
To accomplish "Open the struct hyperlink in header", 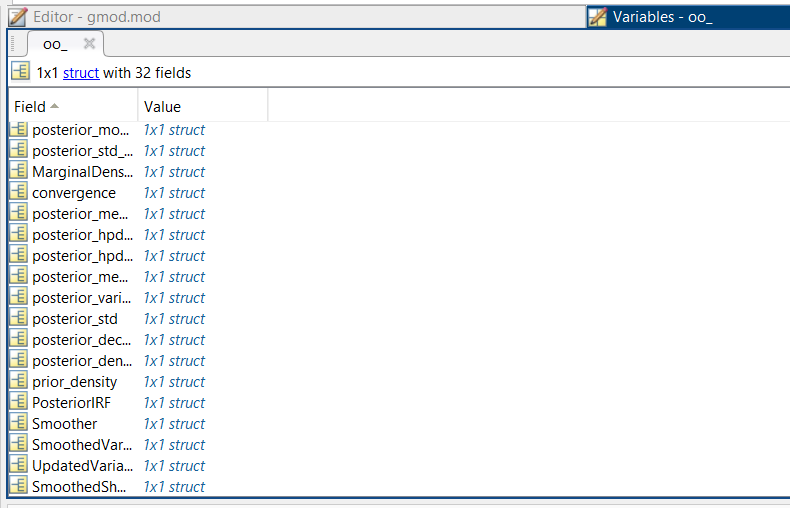I will click(x=81, y=73).
